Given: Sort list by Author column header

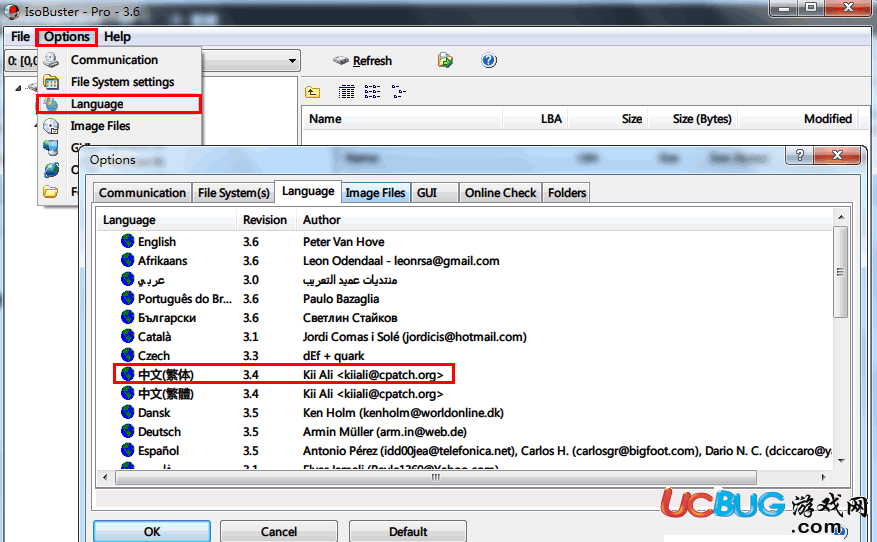Looking at the screenshot, I should tap(564, 220).
